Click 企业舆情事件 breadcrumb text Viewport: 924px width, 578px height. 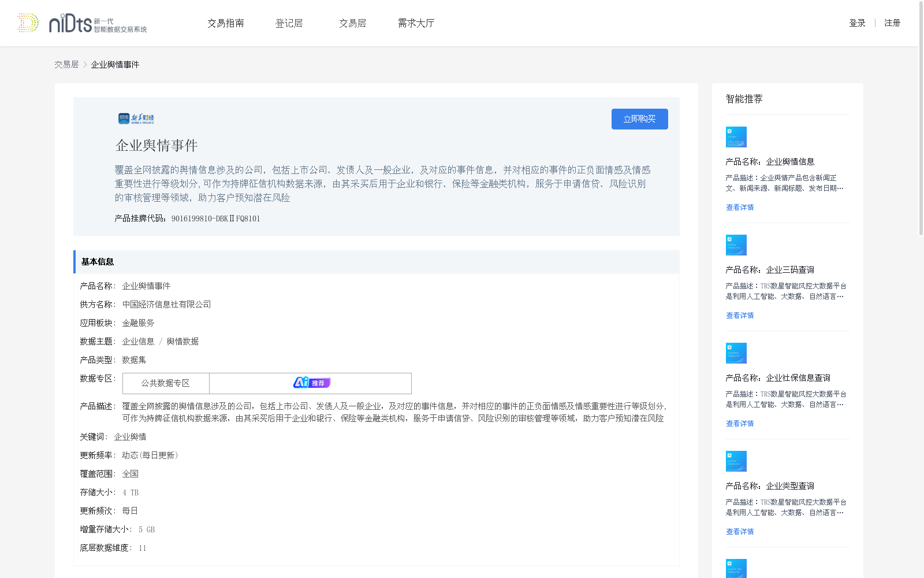pyautogui.click(x=115, y=65)
